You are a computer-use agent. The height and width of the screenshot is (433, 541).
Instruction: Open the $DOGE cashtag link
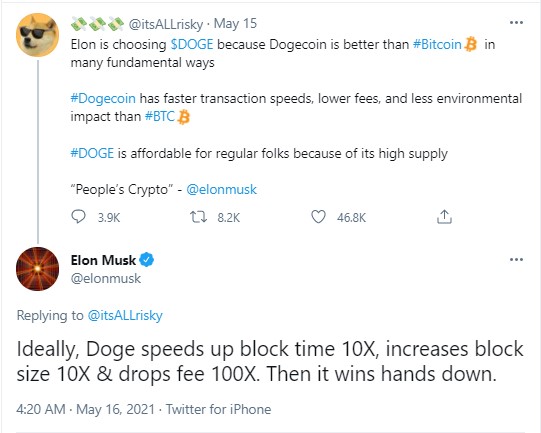click(192, 45)
